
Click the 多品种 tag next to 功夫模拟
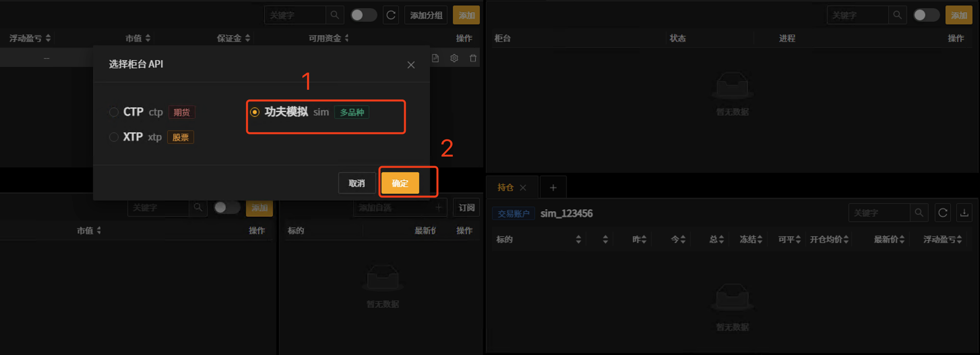click(x=351, y=112)
